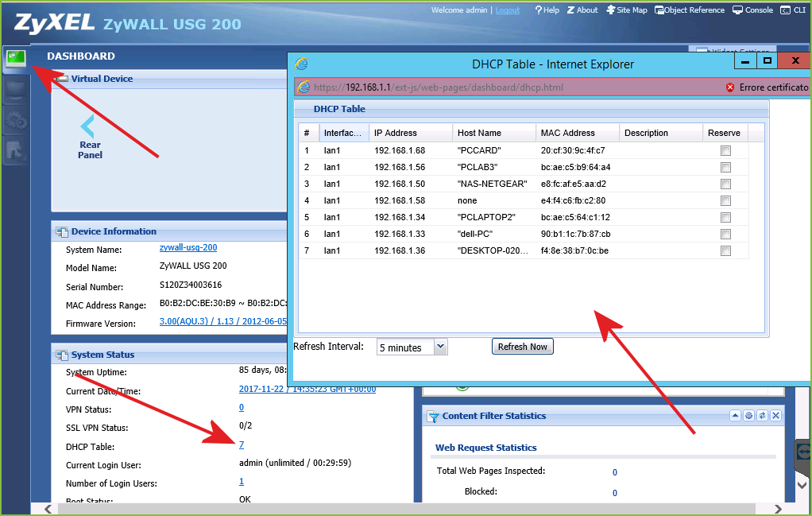
Task: Open the Help menu item
Action: click(547, 10)
